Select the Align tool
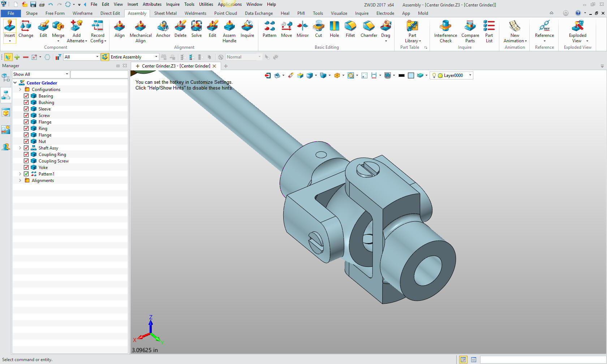This screenshot has height=364, width=607. (x=120, y=29)
